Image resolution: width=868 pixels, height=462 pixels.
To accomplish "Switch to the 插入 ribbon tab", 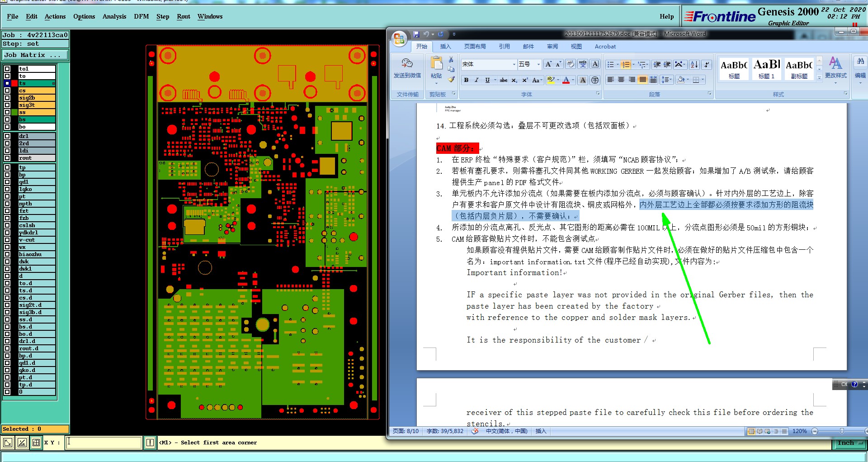I will [446, 46].
